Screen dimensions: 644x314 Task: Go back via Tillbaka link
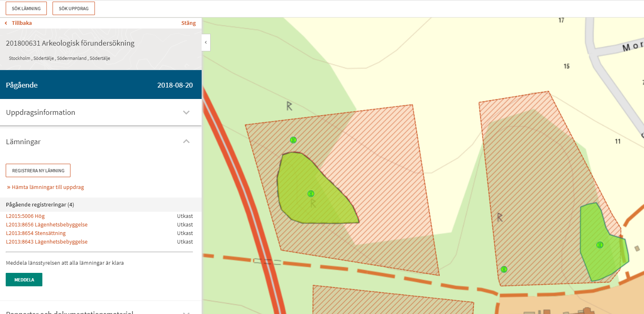[18, 23]
